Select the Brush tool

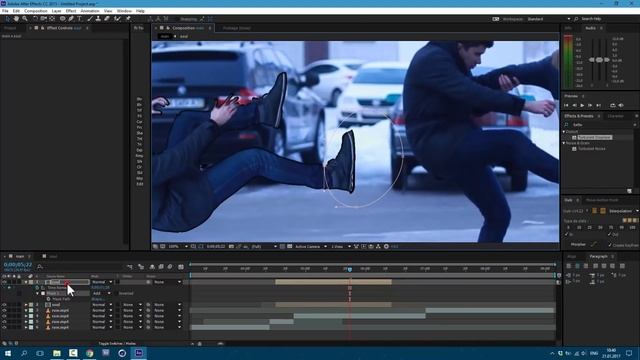click(90, 19)
